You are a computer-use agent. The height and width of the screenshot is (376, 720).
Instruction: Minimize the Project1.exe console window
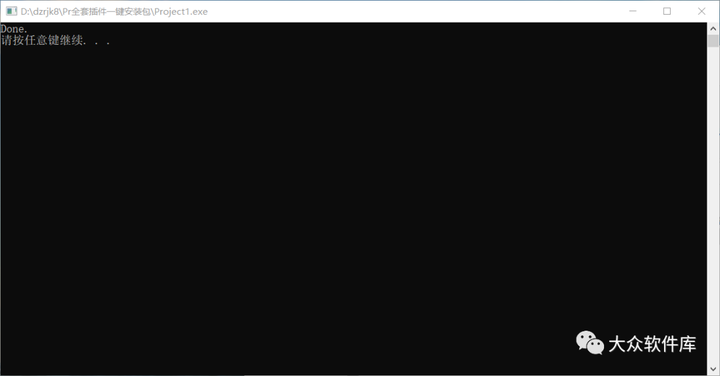(633, 11)
